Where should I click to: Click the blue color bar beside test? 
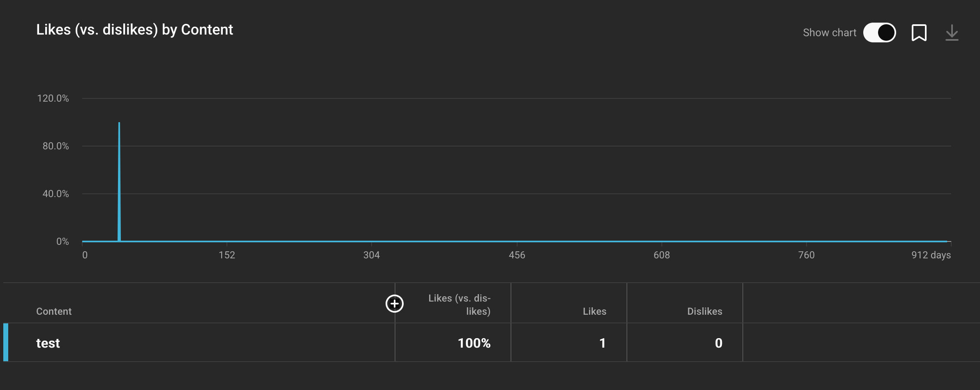click(6, 342)
